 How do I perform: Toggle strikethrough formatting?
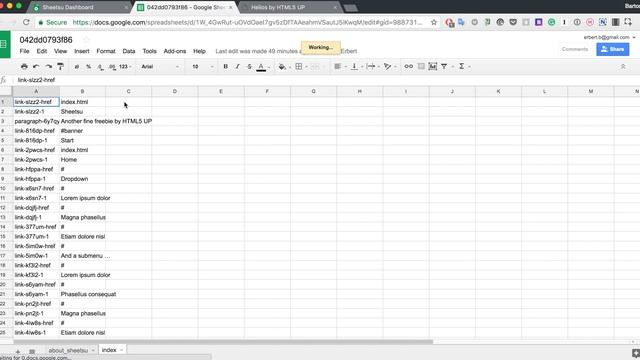[249, 67]
